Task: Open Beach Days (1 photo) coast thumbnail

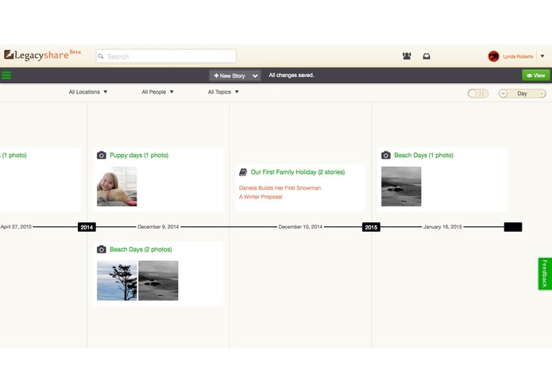Action: click(x=401, y=186)
